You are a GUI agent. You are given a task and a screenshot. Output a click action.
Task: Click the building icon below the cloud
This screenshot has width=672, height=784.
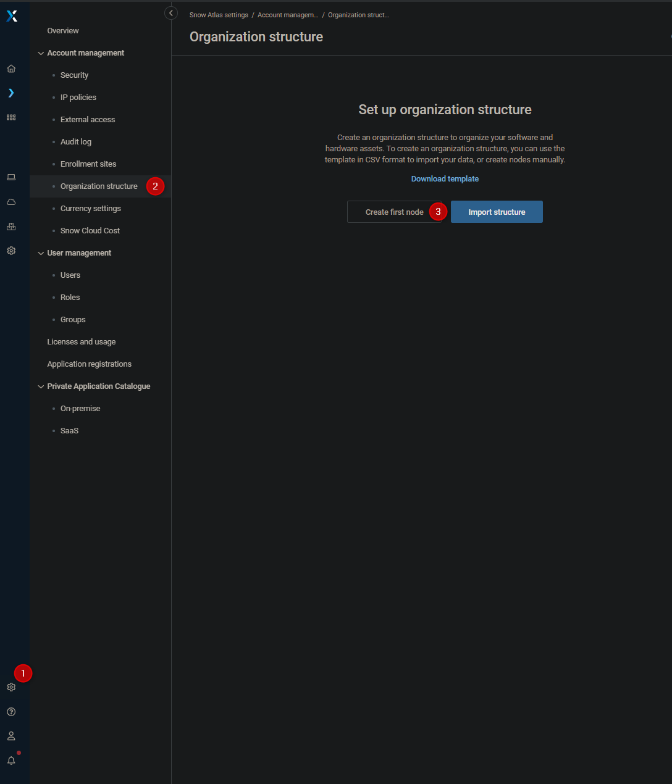11,227
